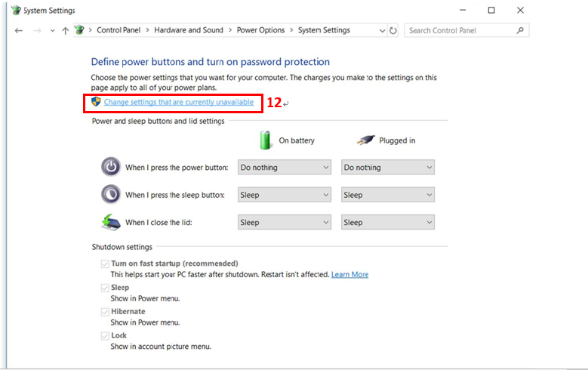Click the Back navigation arrow
The height and width of the screenshot is (370, 588).
pyautogui.click(x=19, y=31)
